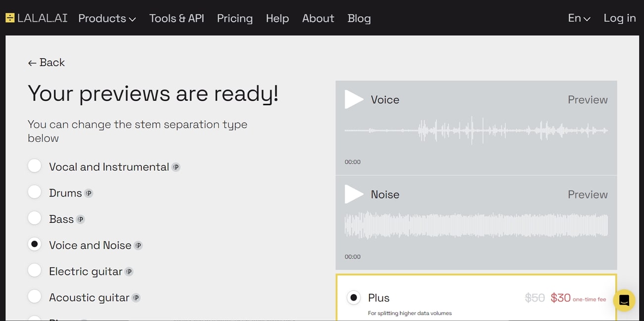
Task: Open the Blog page
Action: point(359,18)
